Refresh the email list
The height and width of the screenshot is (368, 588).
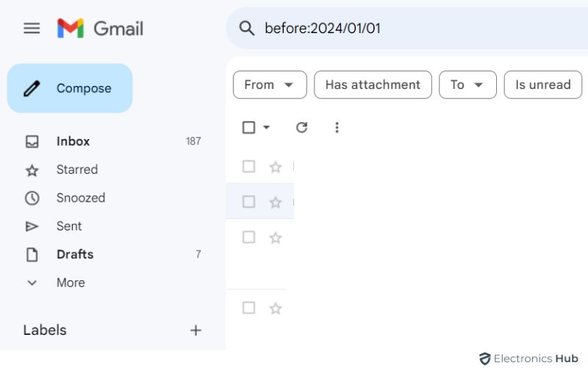point(301,127)
